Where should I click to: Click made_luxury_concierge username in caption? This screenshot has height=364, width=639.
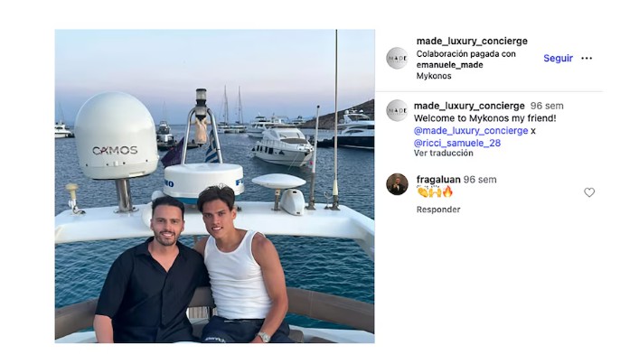(469, 106)
